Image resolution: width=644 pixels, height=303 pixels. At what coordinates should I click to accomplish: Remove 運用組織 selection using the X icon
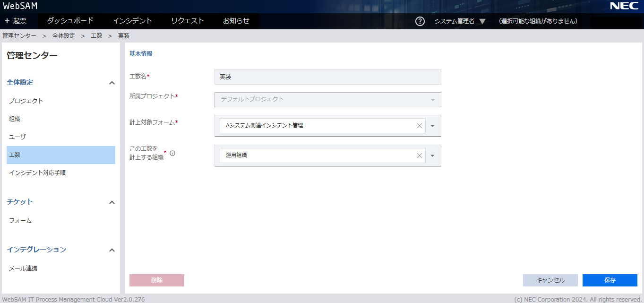coord(419,156)
